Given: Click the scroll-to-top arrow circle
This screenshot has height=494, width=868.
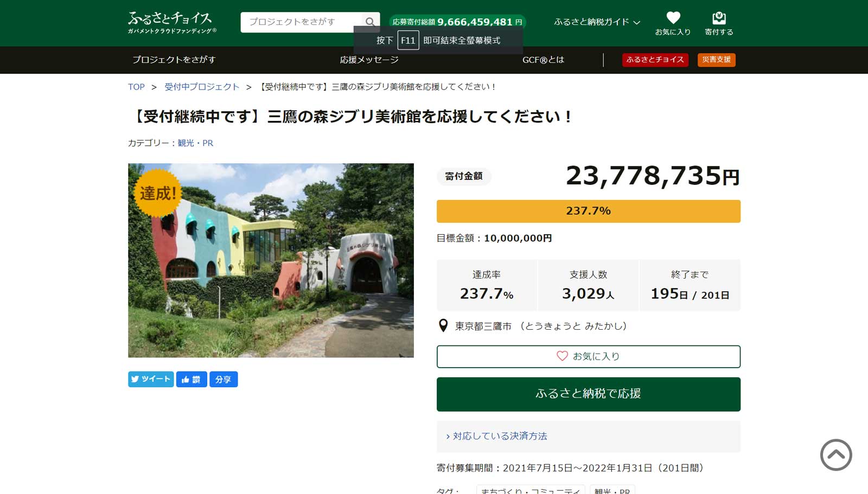Looking at the screenshot, I should pyautogui.click(x=835, y=455).
